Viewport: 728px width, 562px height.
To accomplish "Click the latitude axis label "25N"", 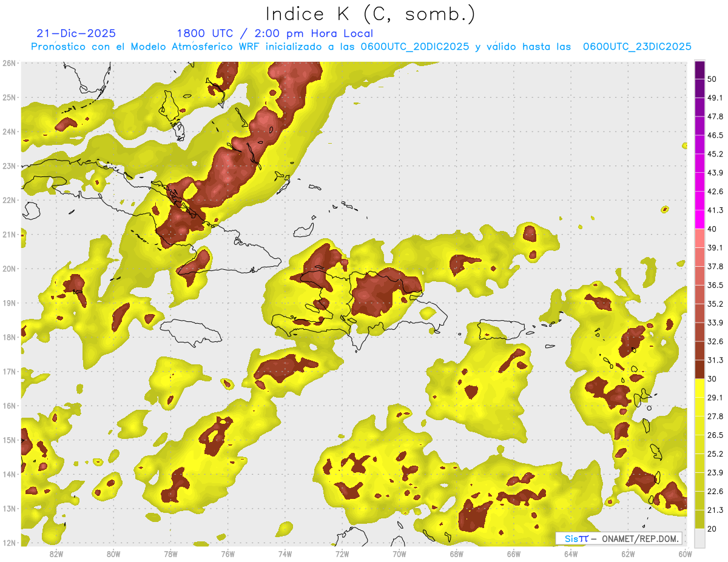I will click(9, 98).
